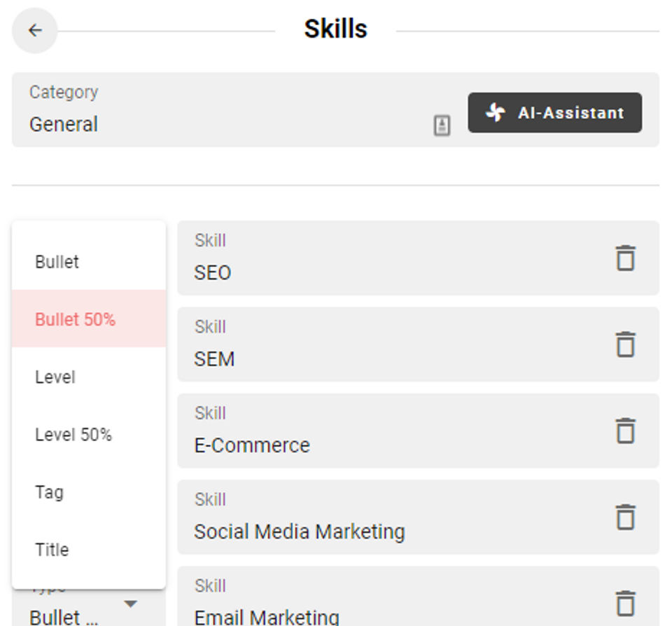Delete the SEO skill
This screenshot has height=626, width=672.
(x=625, y=258)
